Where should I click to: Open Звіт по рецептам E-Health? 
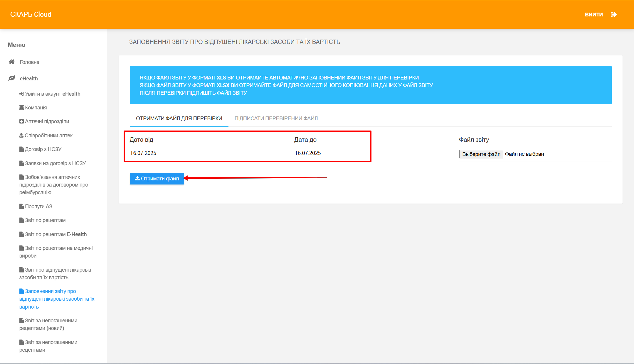coord(56,234)
